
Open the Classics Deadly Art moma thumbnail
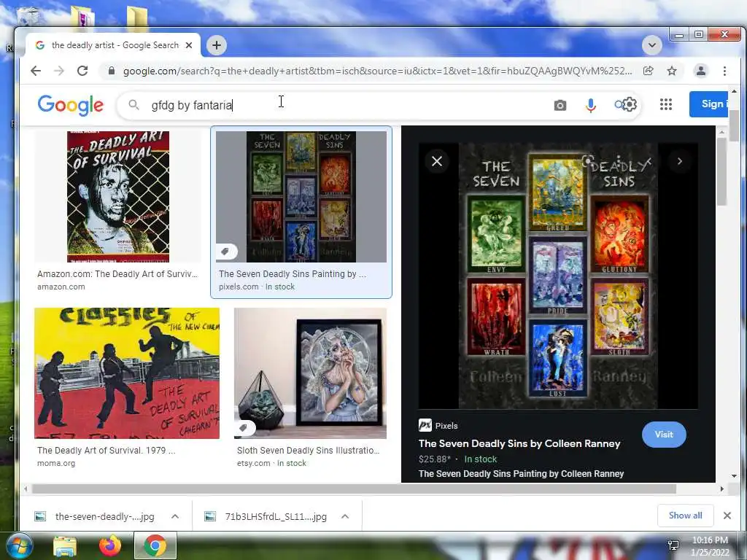(127, 373)
